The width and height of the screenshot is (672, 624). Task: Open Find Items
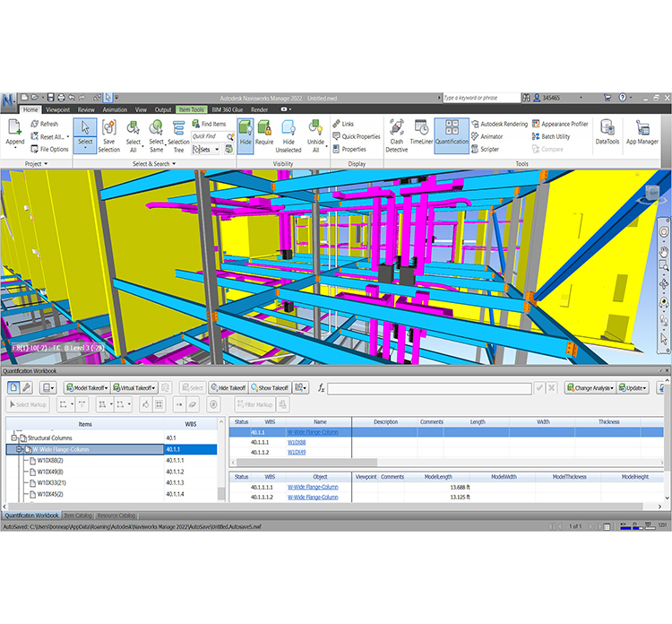[209, 124]
